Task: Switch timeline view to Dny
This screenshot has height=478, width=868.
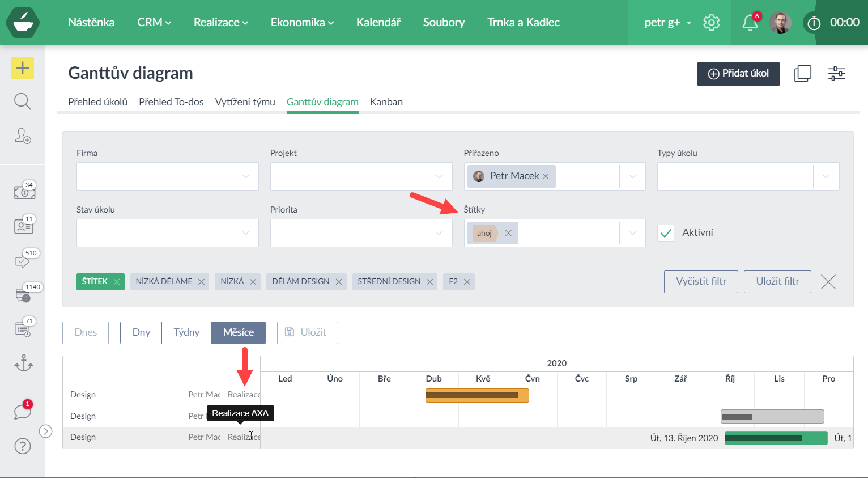Action: 141,332
